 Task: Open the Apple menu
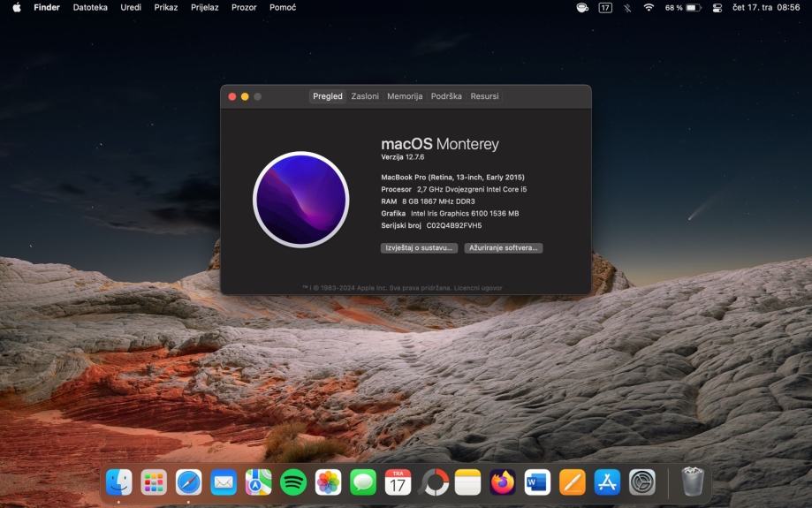16,7
